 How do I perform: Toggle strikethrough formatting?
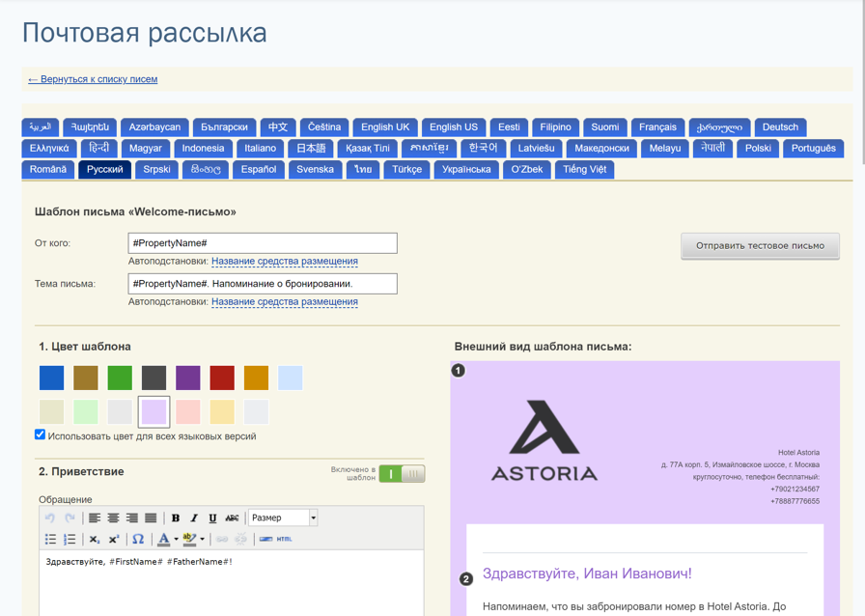click(232, 518)
